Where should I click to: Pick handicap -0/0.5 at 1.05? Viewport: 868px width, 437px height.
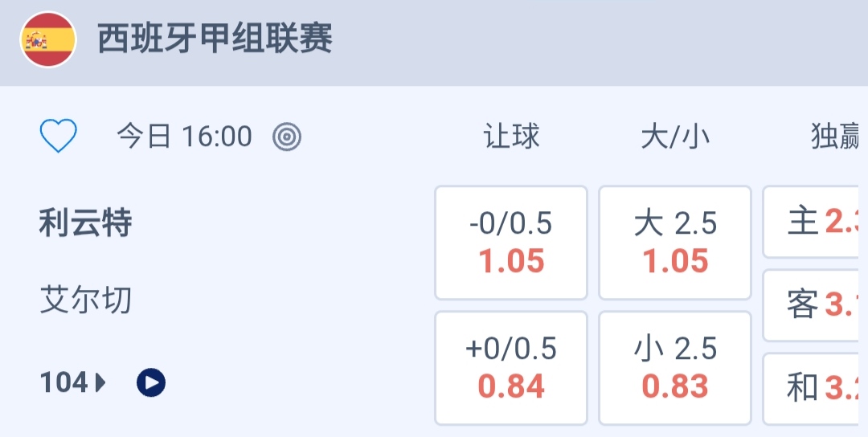[511, 243]
